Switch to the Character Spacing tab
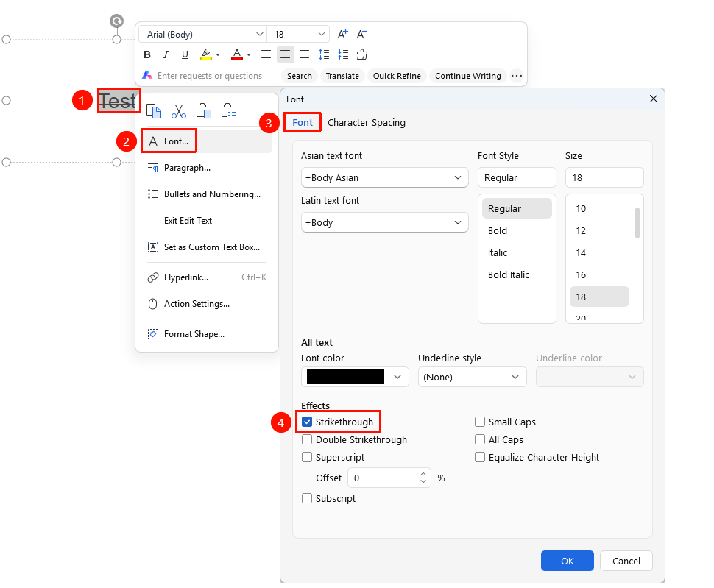Screen dimensions: 714x588 pyautogui.click(x=367, y=122)
